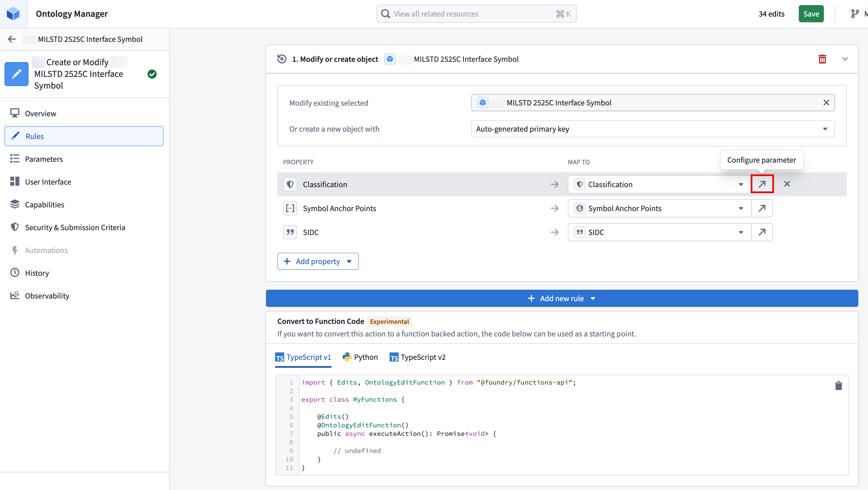The width and height of the screenshot is (868, 490).
Task: Copy function code with clipboard icon
Action: [839, 385]
